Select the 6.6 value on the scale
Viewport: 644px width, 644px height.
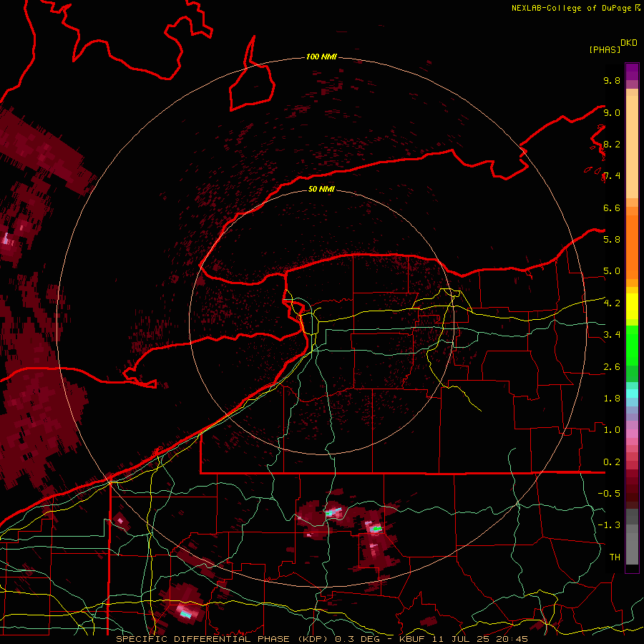(612, 208)
